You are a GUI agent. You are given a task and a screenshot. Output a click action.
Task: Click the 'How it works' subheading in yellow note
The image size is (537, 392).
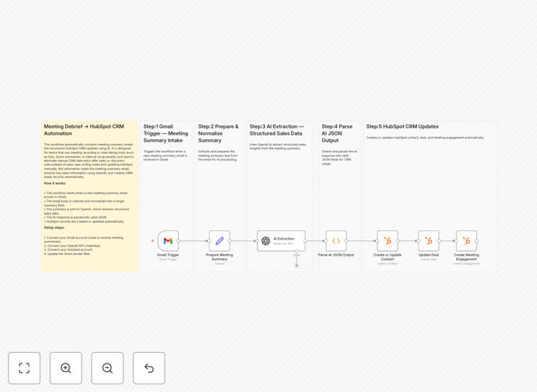(55, 183)
